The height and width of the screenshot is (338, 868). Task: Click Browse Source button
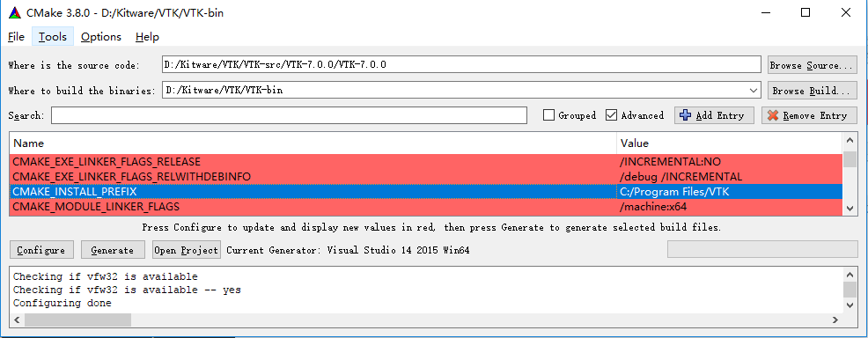pyautogui.click(x=812, y=65)
